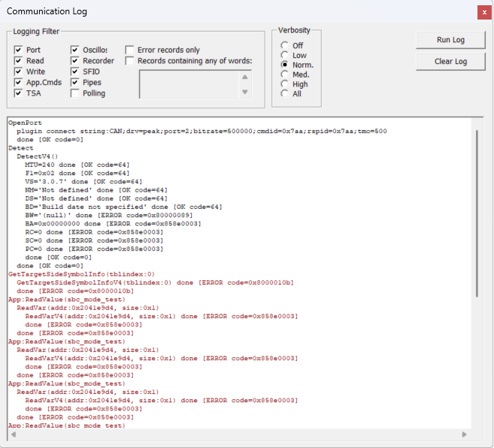Viewport: 494px width, 448px height.
Task: Set verbosity to Off
Action: pyautogui.click(x=284, y=45)
